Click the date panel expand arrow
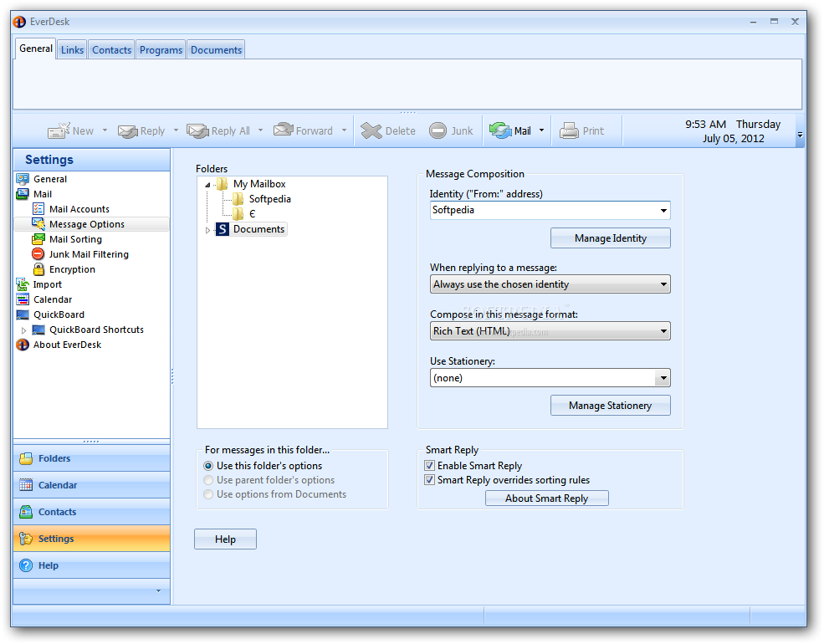 click(801, 135)
